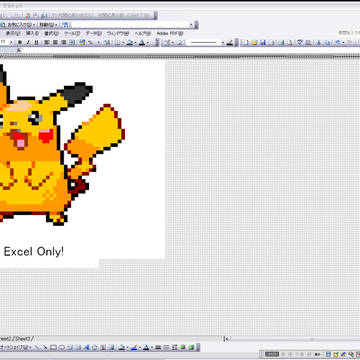This screenshot has height=360, width=360.
Task: Open 移動 (Go) dropdown in web toolbar
Action: pos(49,25)
